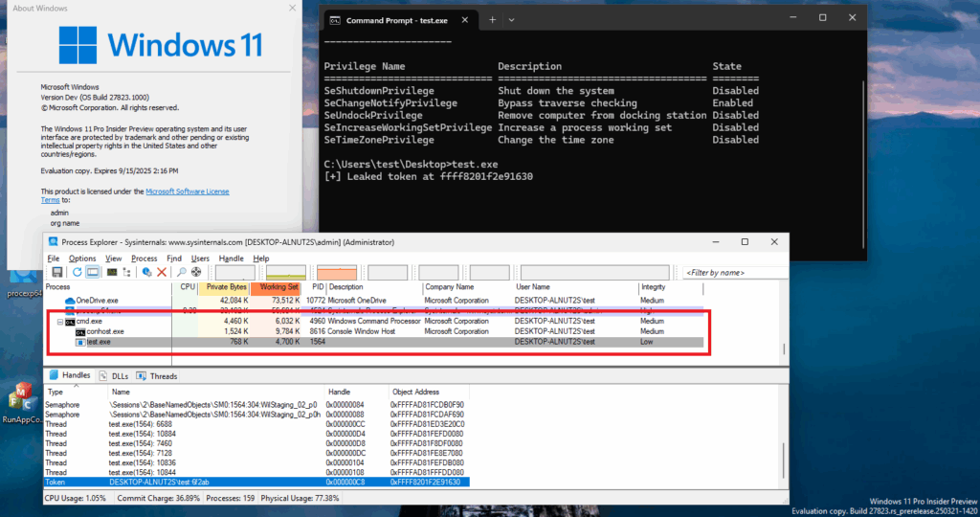Click the process Properties toolbar icon
The height and width of the screenshot is (517, 980).
(x=146, y=272)
